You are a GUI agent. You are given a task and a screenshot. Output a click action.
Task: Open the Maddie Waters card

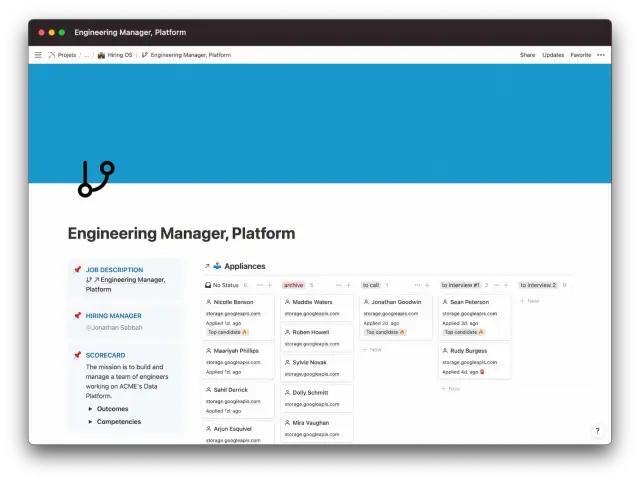(x=317, y=308)
